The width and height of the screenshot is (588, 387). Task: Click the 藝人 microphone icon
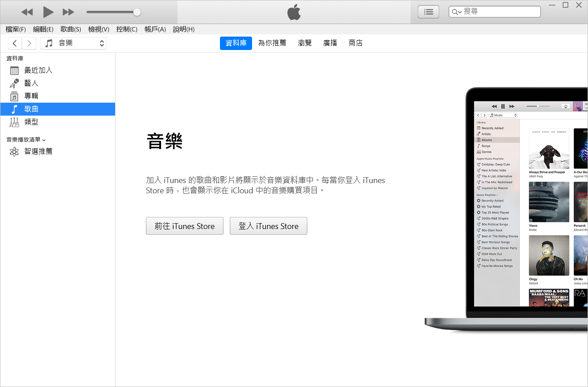point(14,83)
